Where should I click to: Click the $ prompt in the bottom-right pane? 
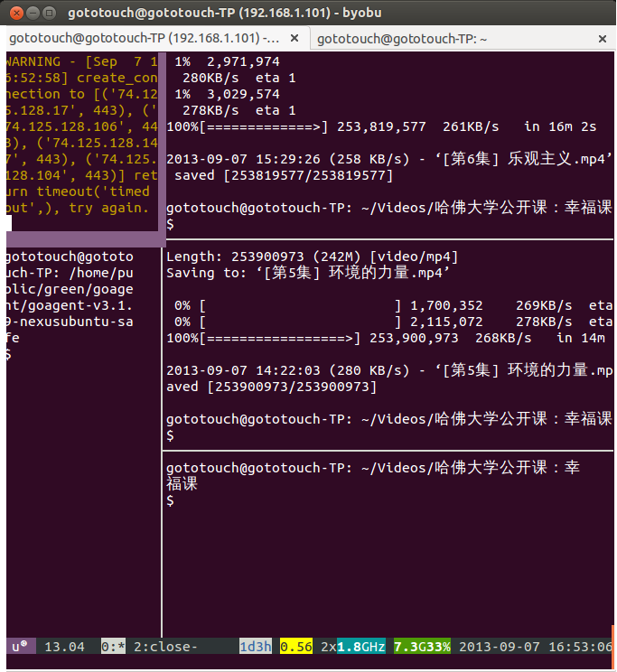click(x=170, y=500)
